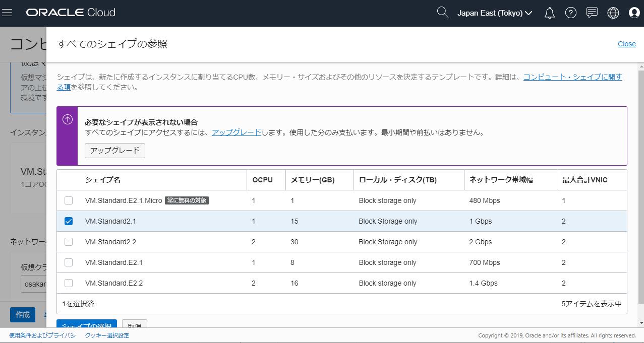Click the Oracle Cloud logo
Image resolution: width=644 pixels, height=343 pixels.
pyautogui.click(x=71, y=13)
